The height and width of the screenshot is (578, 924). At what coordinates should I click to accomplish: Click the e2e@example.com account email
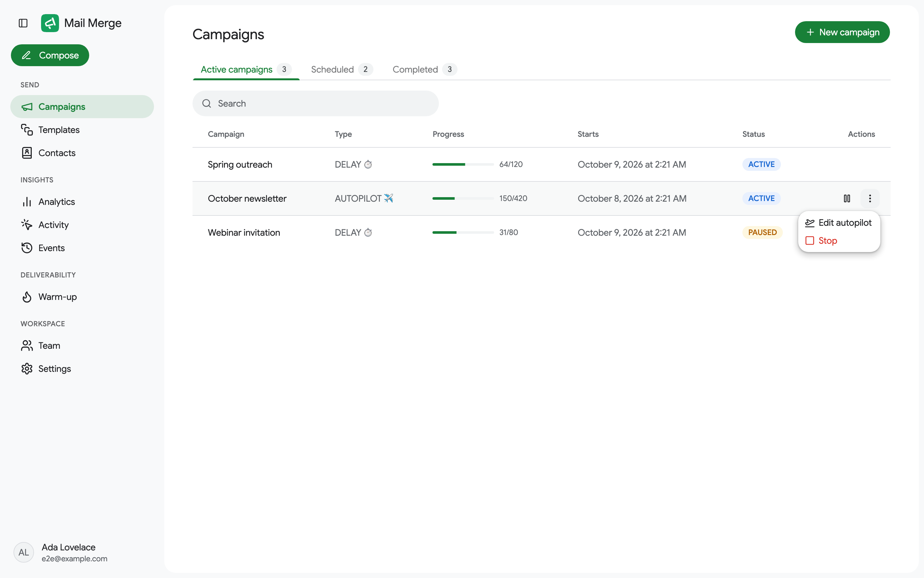tap(74, 558)
